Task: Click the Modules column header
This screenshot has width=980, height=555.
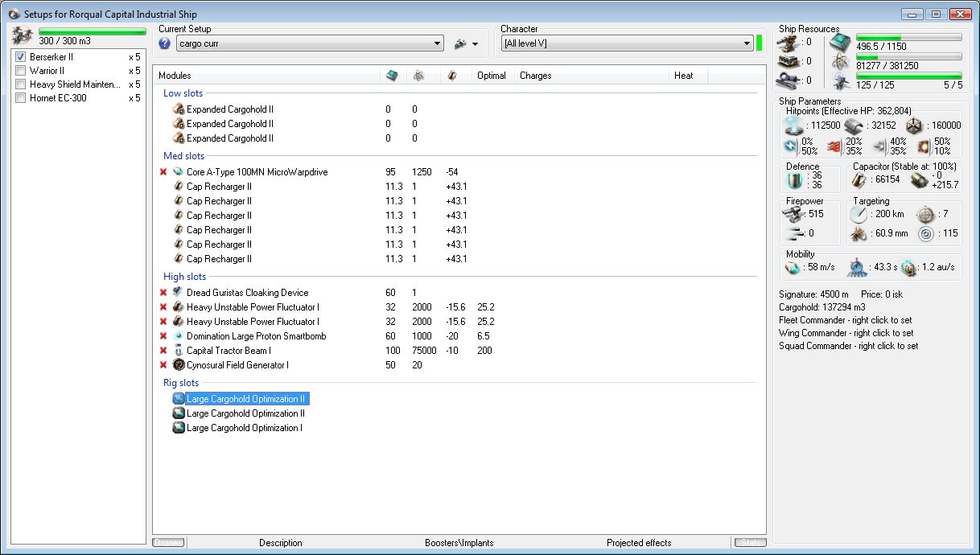Action: [266, 76]
